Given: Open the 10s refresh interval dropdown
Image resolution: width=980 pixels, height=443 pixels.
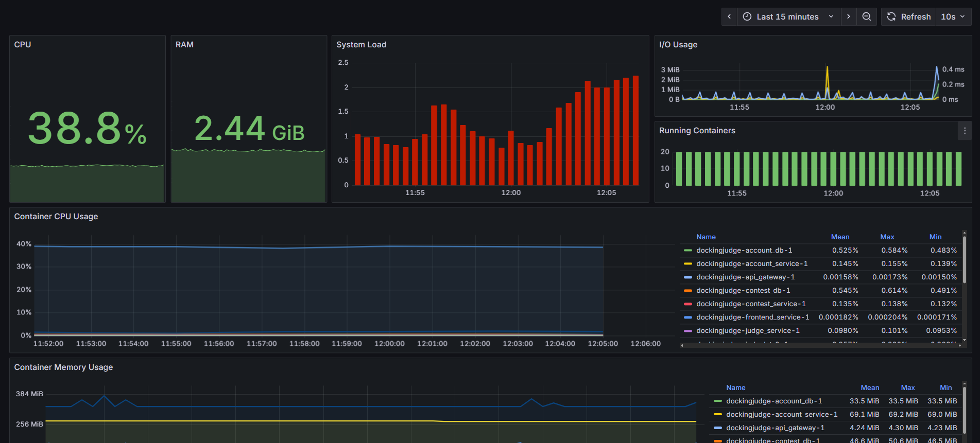Looking at the screenshot, I should click(x=953, y=16).
